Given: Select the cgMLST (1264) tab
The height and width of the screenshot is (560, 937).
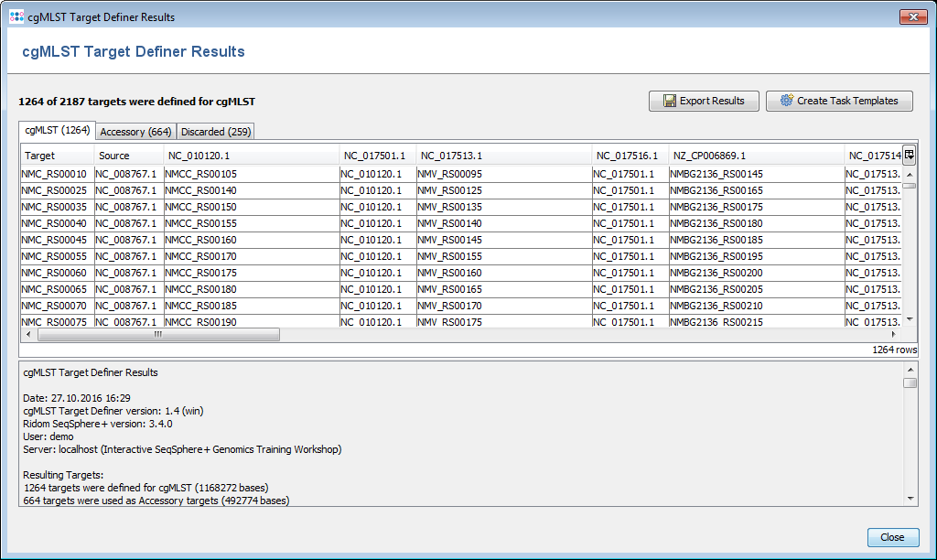Looking at the screenshot, I should (x=57, y=131).
